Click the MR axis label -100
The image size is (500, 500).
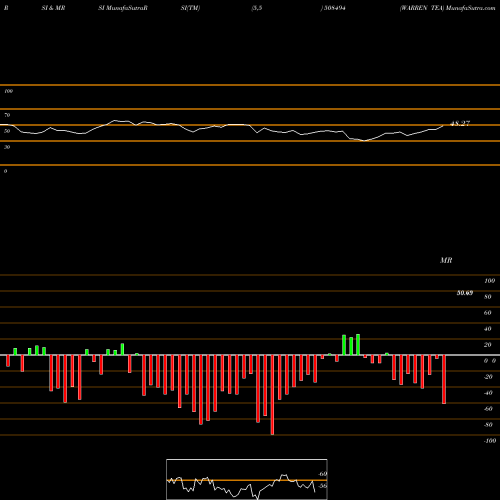coord(490,441)
